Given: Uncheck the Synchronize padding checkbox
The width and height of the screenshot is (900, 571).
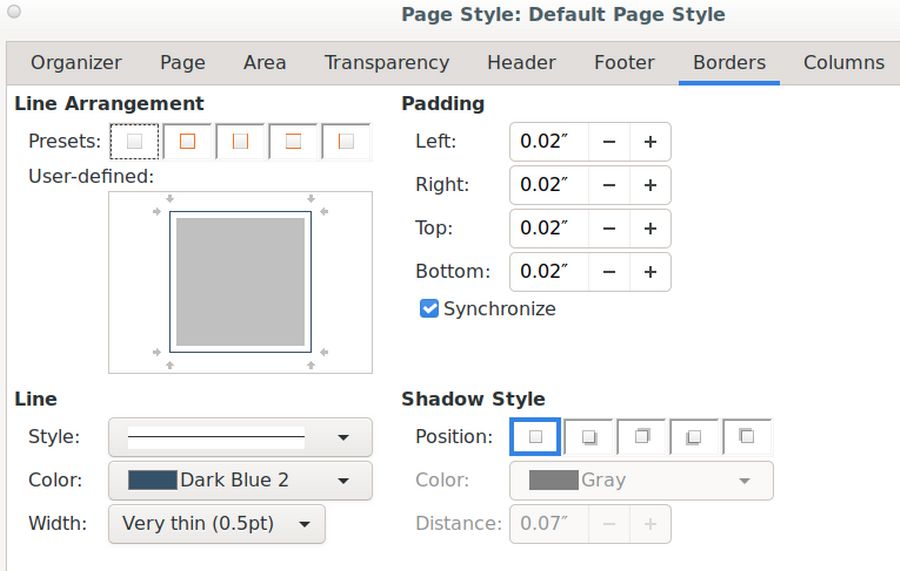Looking at the screenshot, I should 429,309.
